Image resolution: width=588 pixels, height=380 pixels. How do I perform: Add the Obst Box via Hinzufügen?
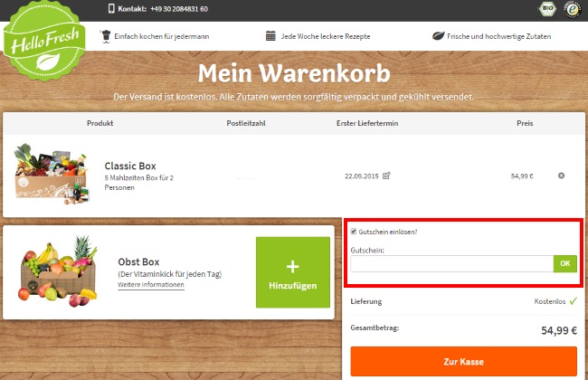pos(293,272)
